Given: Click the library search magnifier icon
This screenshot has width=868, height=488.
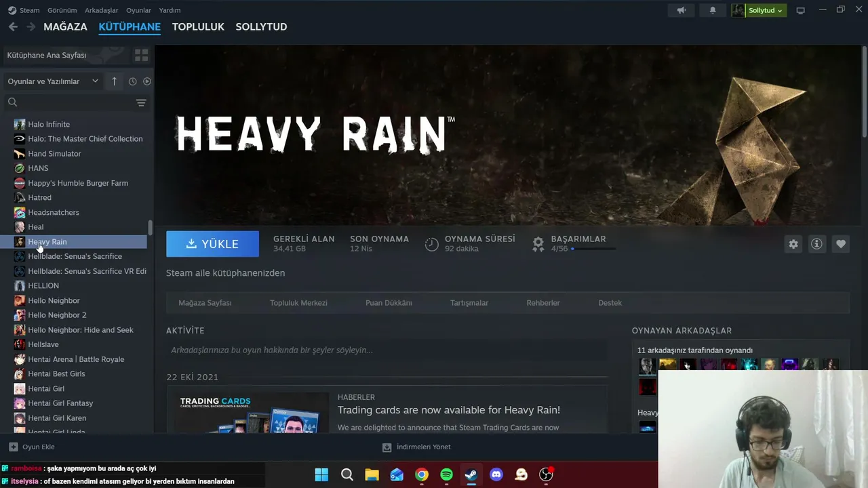Looking at the screenshot, I should click(12, 102).
